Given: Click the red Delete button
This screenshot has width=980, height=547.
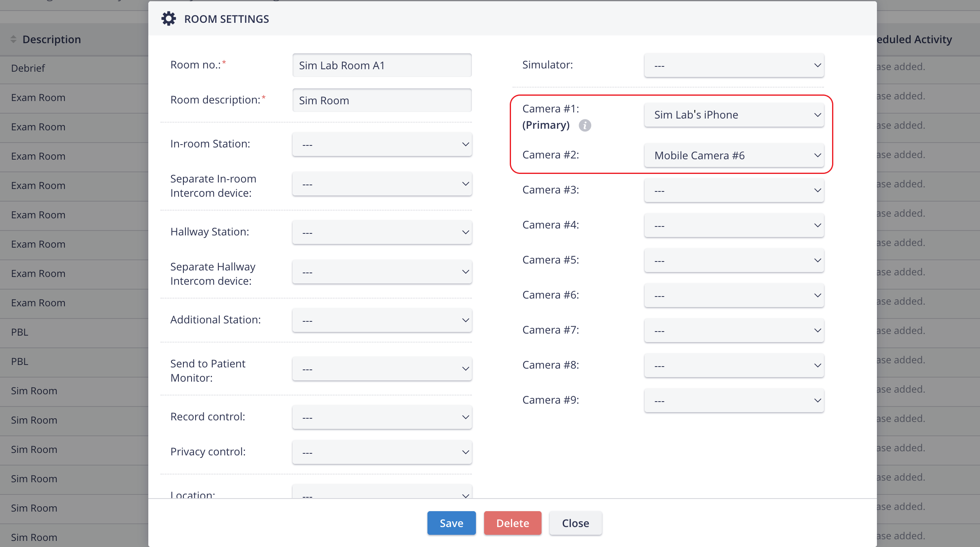Looking at the screenshot, I should coord(513,523).
